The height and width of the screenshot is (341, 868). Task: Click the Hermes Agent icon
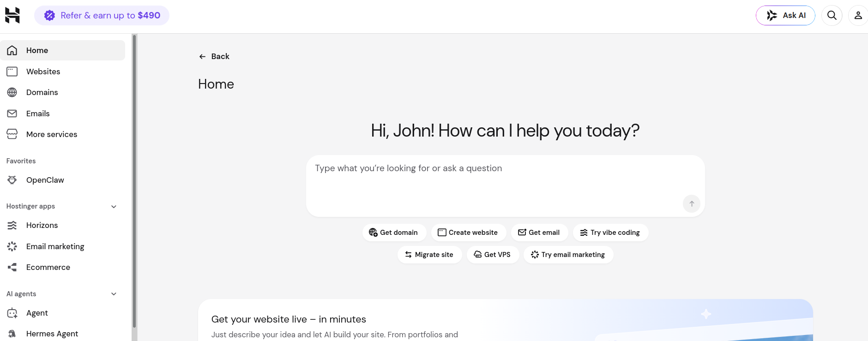click(12, 334)
